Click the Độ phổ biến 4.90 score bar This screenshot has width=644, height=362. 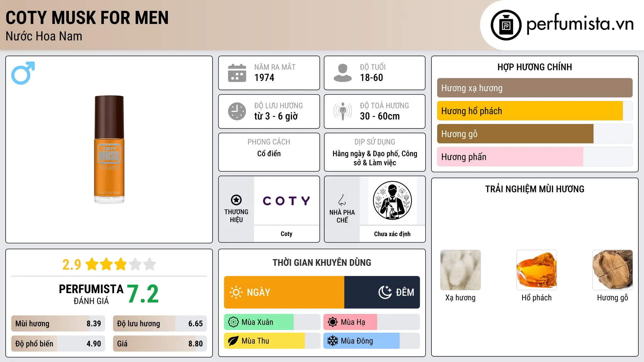pyautogui.click(x=58, y=344)
